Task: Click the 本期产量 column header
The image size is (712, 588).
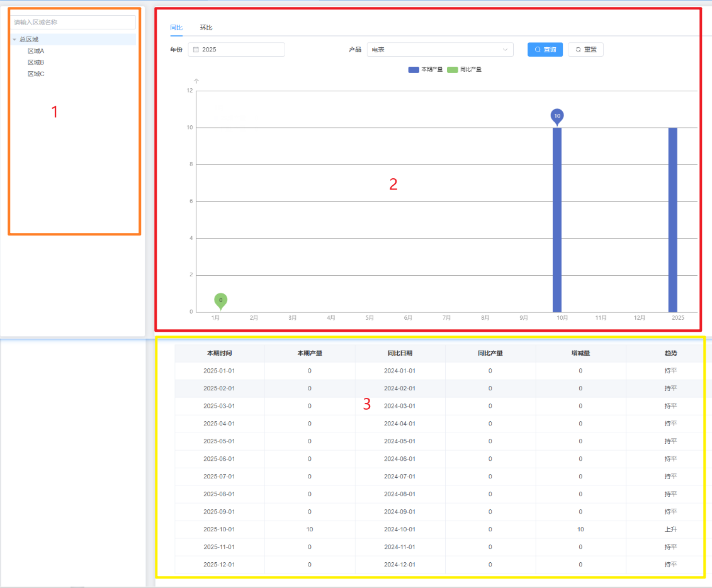Action: (310, 353)
